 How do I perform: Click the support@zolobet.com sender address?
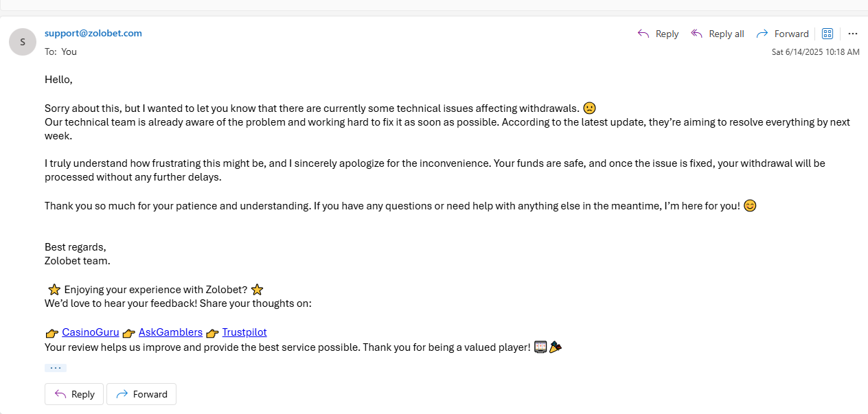pos(93,33)
